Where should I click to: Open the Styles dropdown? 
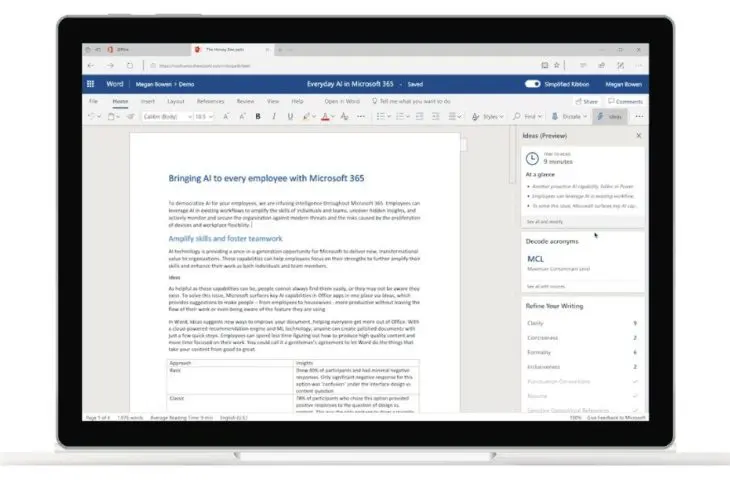488,116
